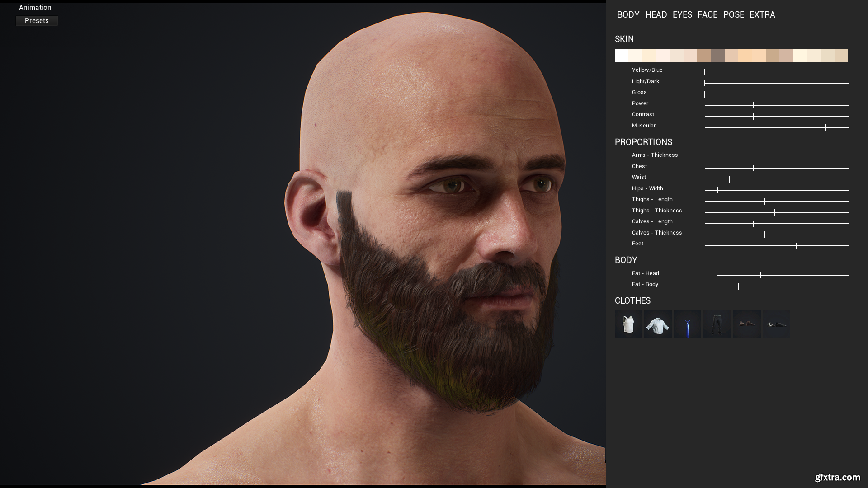Choose the brown boots clothing icon
The image size is (868, 488).
[746, 324]
